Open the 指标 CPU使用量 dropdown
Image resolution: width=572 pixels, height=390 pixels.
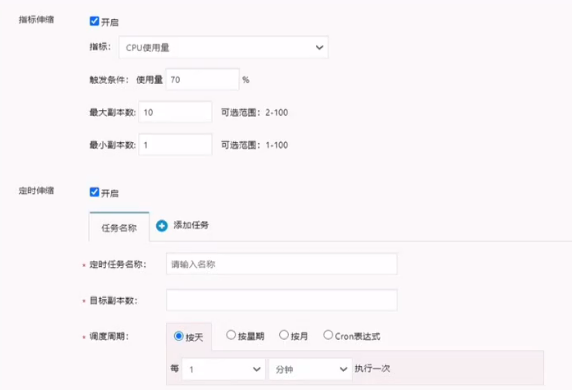pos(223,47)
